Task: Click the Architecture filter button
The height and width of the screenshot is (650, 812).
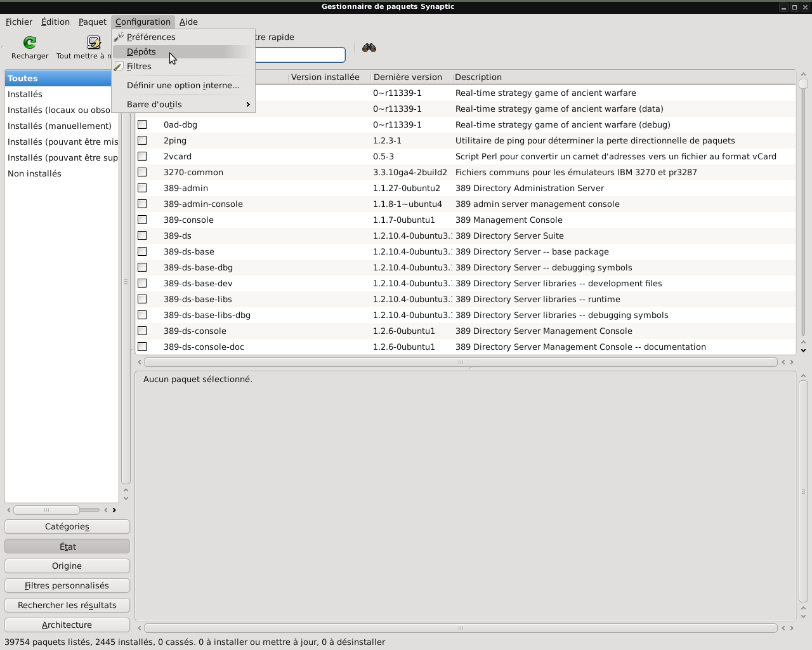Action: (x=67, y=625)
